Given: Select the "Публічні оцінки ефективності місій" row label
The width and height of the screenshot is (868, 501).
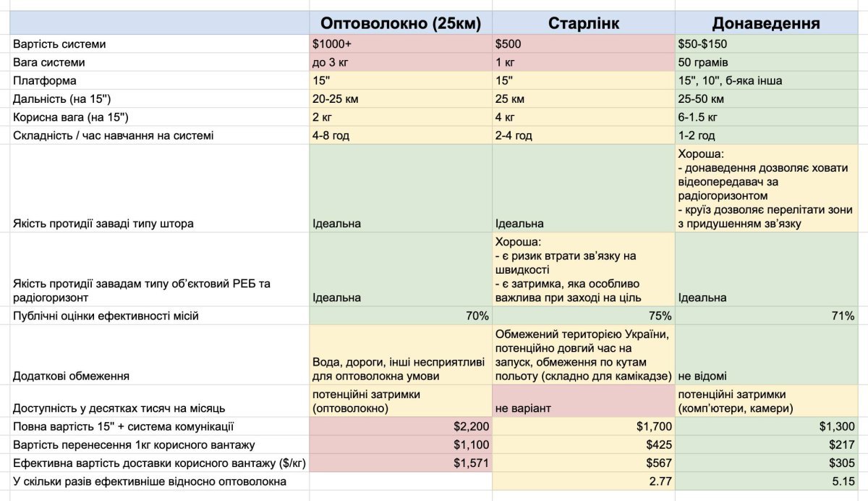Looking at the screenshot, I should tap(106, 316).
